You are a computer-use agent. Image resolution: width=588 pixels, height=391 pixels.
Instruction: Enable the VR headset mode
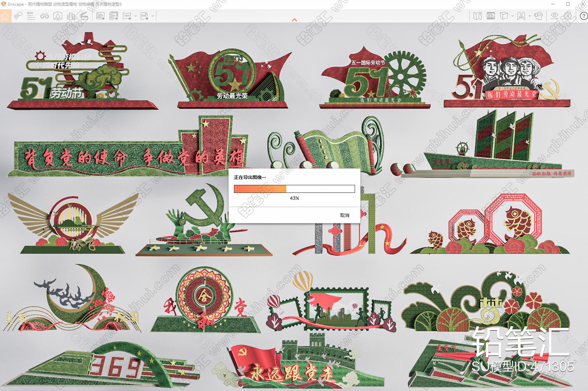pyautogui.click(x=538, y=16)
